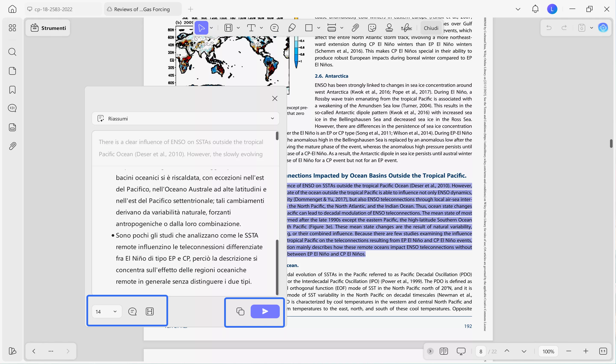
Task: Toggle the two-page reading view icon
Action: point(444,351)
